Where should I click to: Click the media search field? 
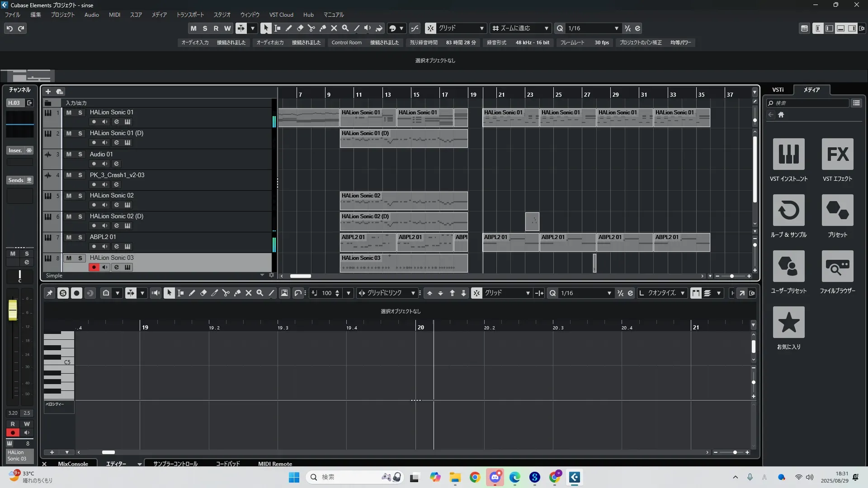(809, 103)
